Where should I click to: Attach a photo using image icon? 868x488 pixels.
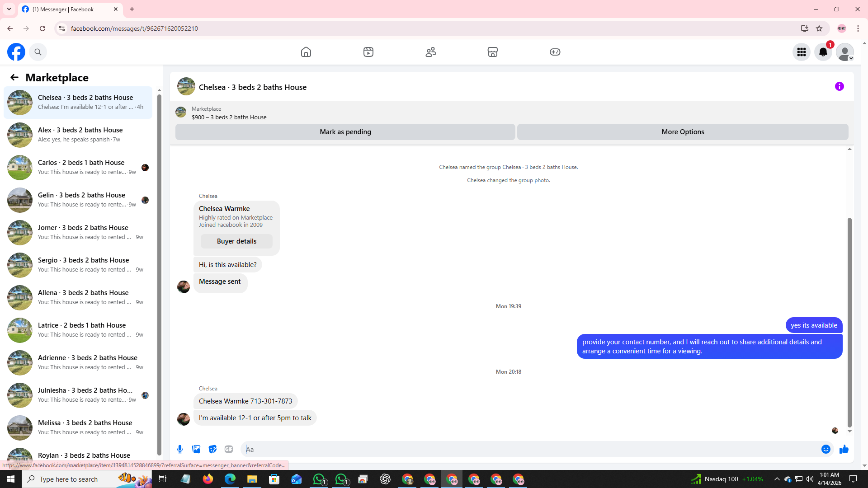pos(196,449)
